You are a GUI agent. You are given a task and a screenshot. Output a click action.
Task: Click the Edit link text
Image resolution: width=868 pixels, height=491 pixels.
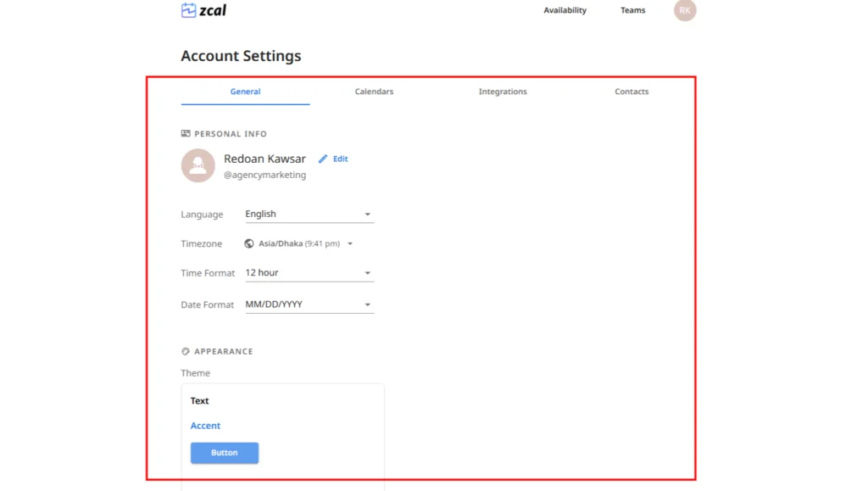point(341,159)
